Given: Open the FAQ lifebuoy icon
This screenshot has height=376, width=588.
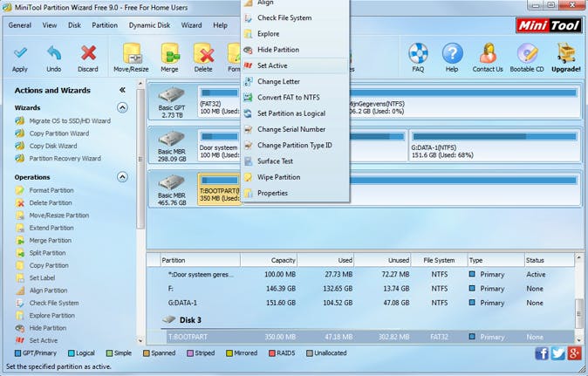Looking at the screenshot, I should pyautogui.click(x=418, y=53).
